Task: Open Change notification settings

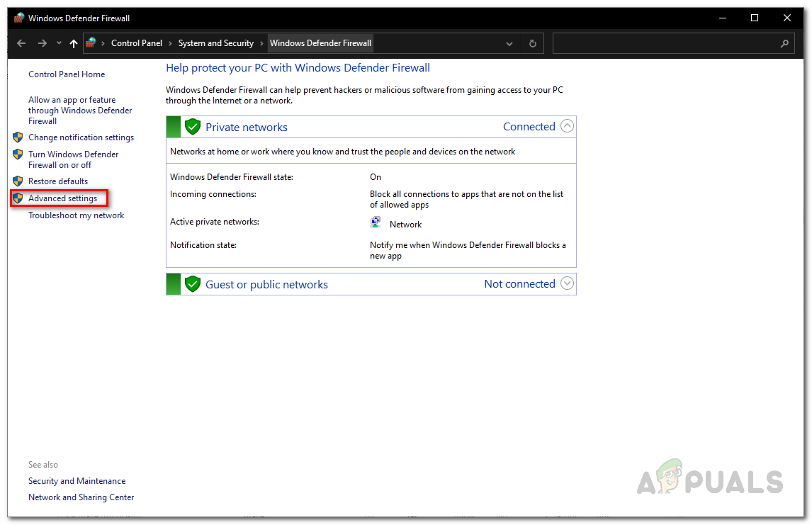Action: click(81, 137)
